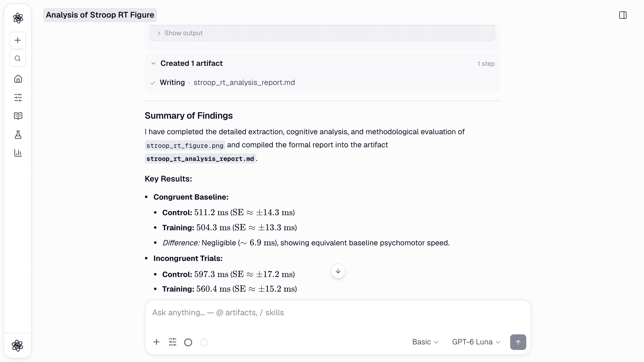Click the input toolbar sliders icon

coord(173,342)
